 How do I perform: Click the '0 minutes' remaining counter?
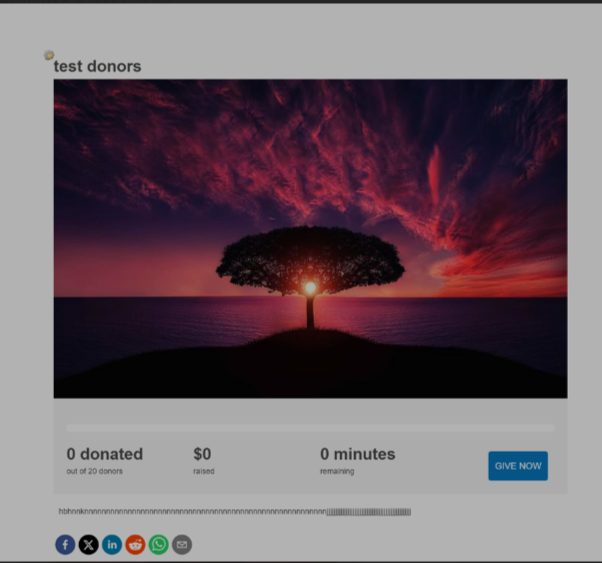[x=357, y=454]
